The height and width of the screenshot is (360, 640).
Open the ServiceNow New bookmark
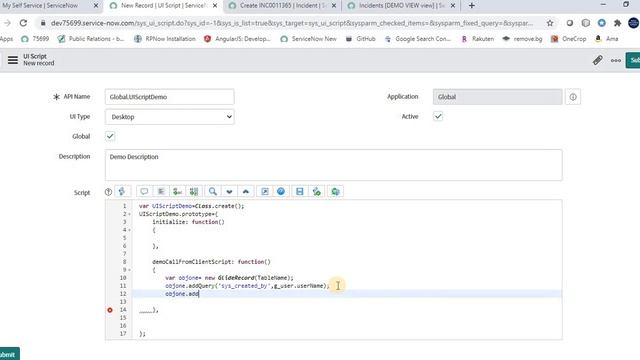pos(309,39)
